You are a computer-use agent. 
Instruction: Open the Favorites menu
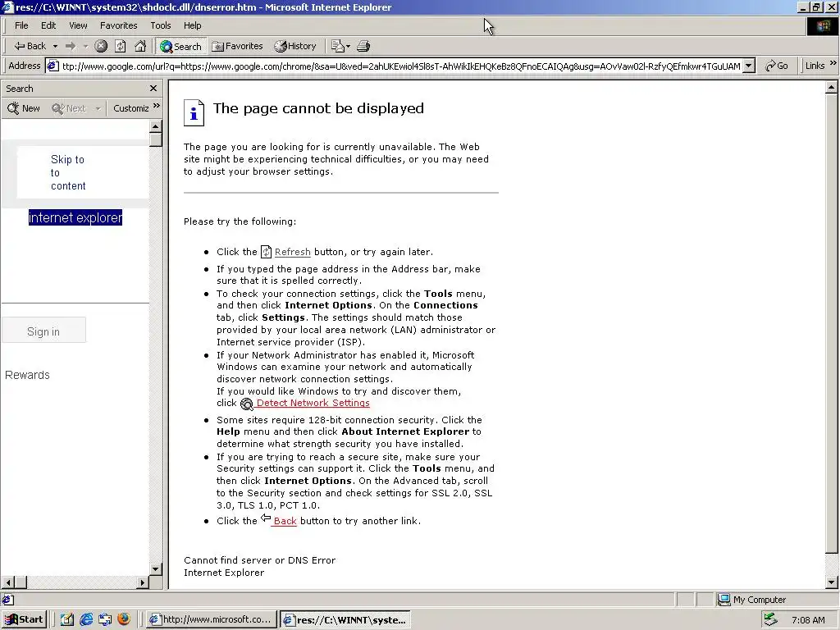pyautogui.click(x=118, y=25)
